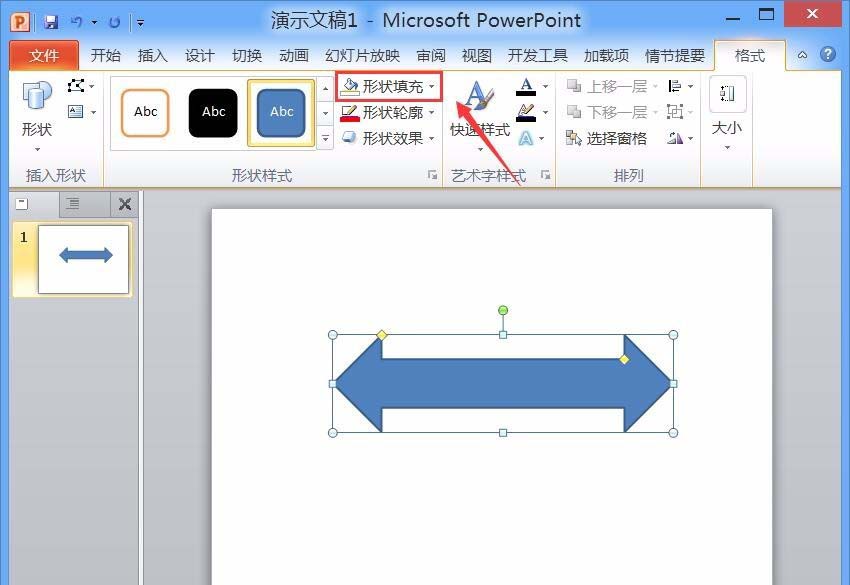Apply the black Abc shape style
This screenshot has height=585, width=850.
coord(213,112)
